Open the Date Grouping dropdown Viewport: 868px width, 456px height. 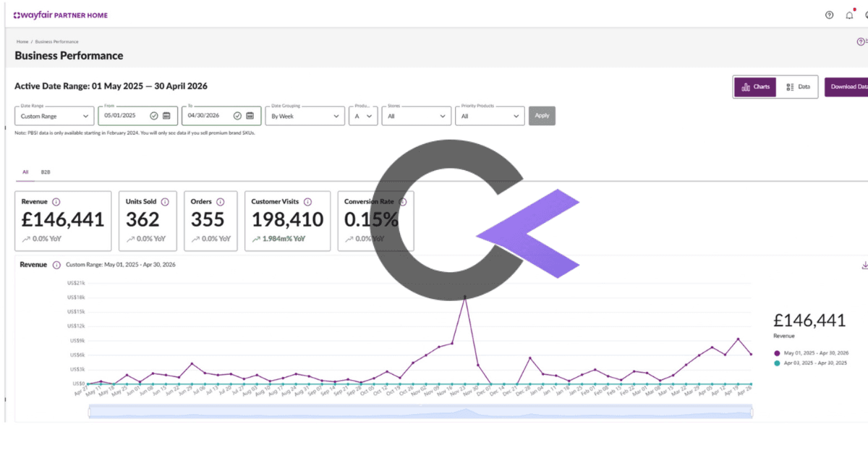[305, 116]
